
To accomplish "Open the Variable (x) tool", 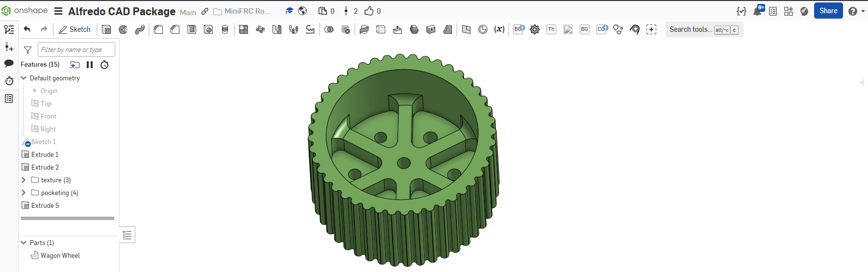I will point(499,29).
